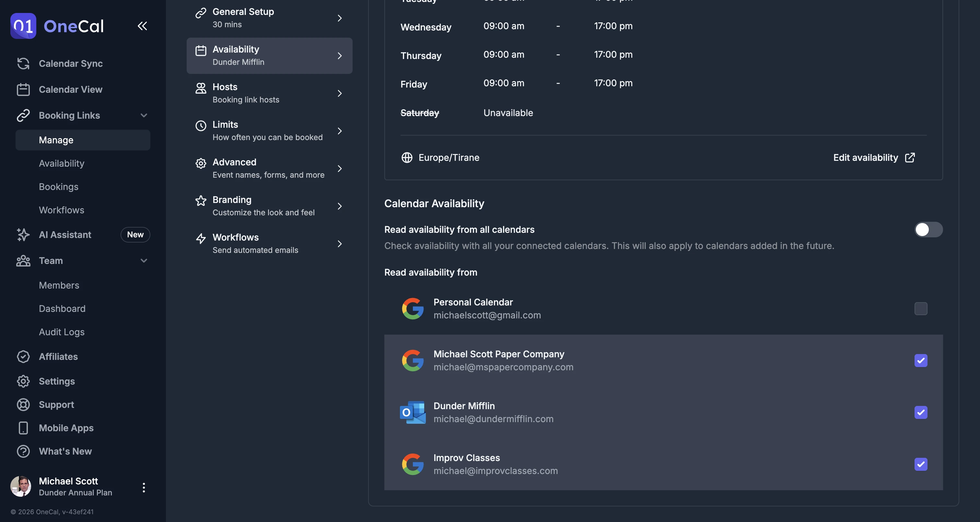Click the Availability calendar icon in panel
980x522 pixels.
tap(201, 51)
